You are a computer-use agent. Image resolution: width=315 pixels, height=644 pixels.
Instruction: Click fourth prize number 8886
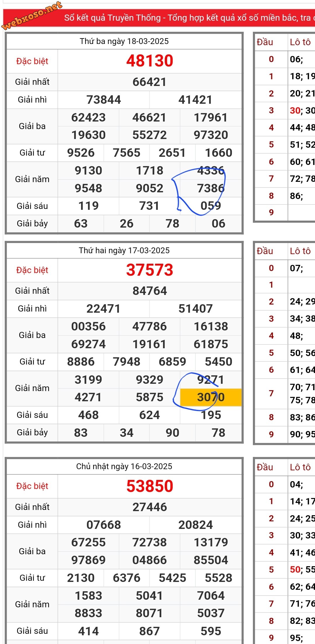click(x=81, y=362)
